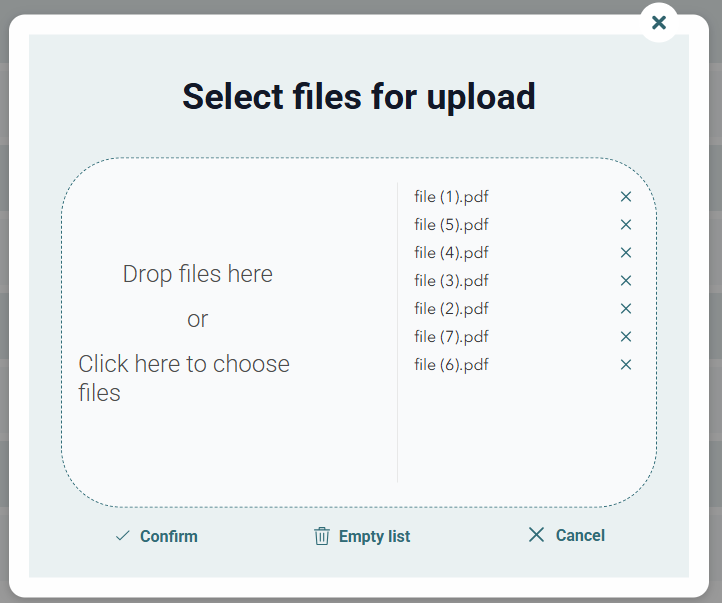Remove file (7).pdf from the list
Image resolution: width=722 pixels, height=603 pixels.
(626, 337)
